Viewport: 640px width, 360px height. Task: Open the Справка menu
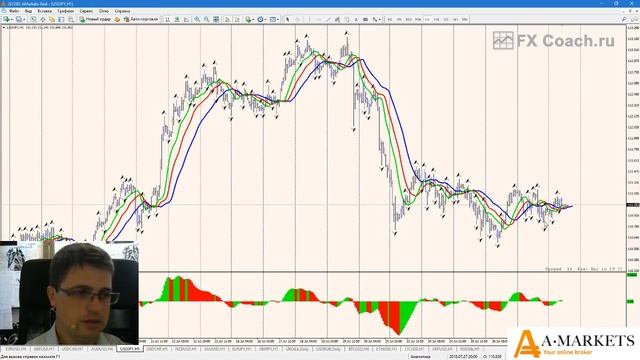point(122,11)
